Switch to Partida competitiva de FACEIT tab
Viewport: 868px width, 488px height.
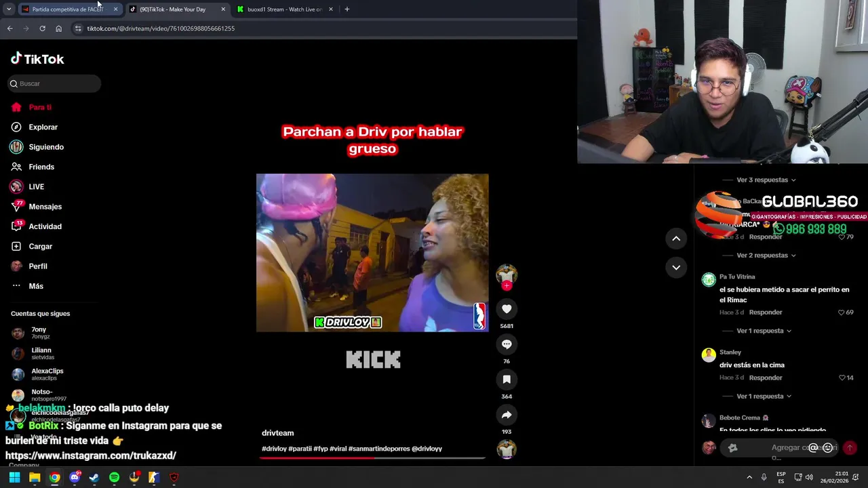[x=68, y=9]
